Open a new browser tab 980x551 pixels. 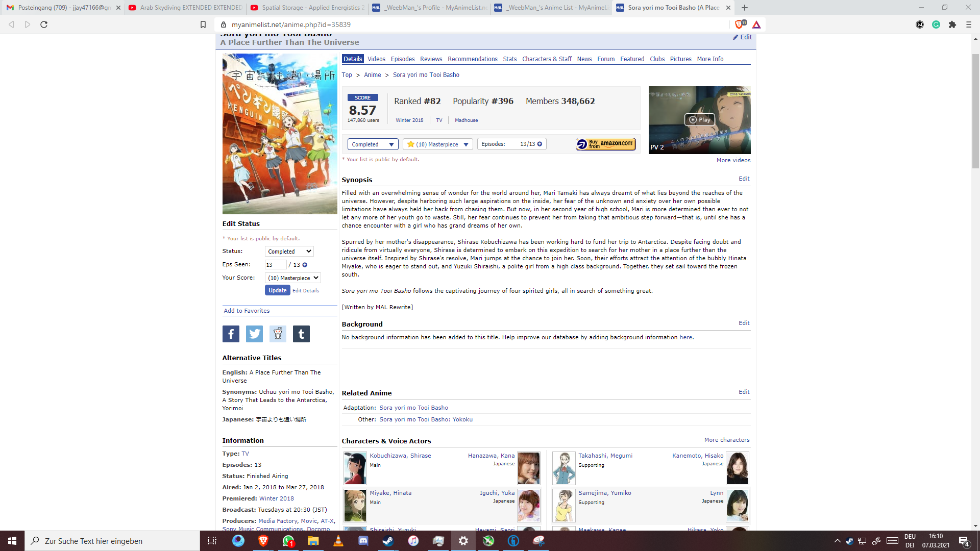point(745,8)
